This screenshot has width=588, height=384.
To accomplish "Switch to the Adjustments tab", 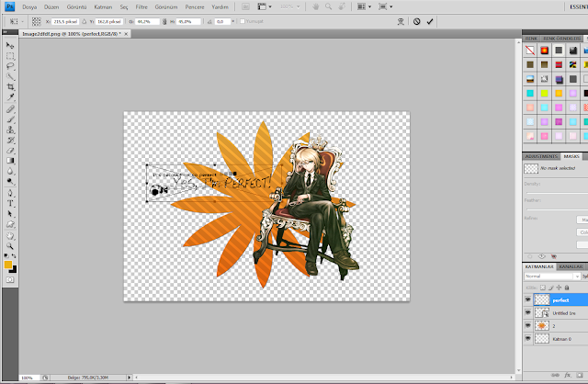I will click(x=541, y=156).
